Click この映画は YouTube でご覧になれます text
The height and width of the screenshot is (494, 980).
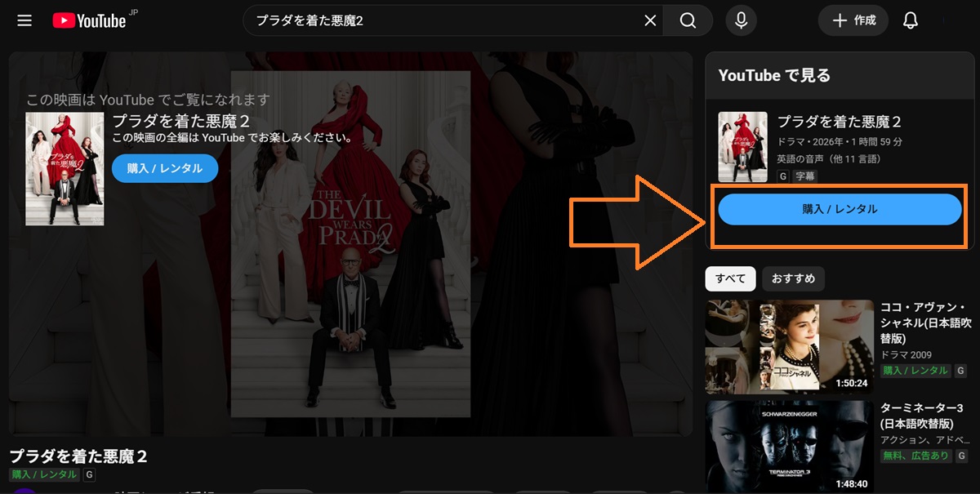[x=148, y=100]
